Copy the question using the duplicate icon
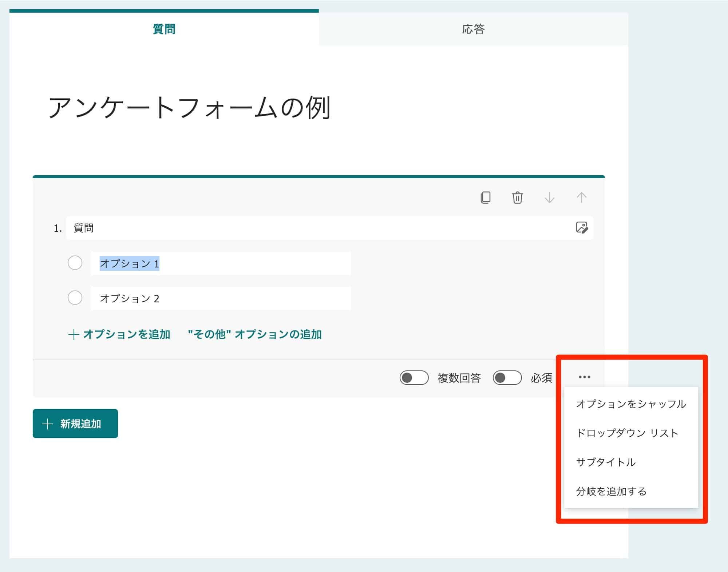 (x=486, y=198)
